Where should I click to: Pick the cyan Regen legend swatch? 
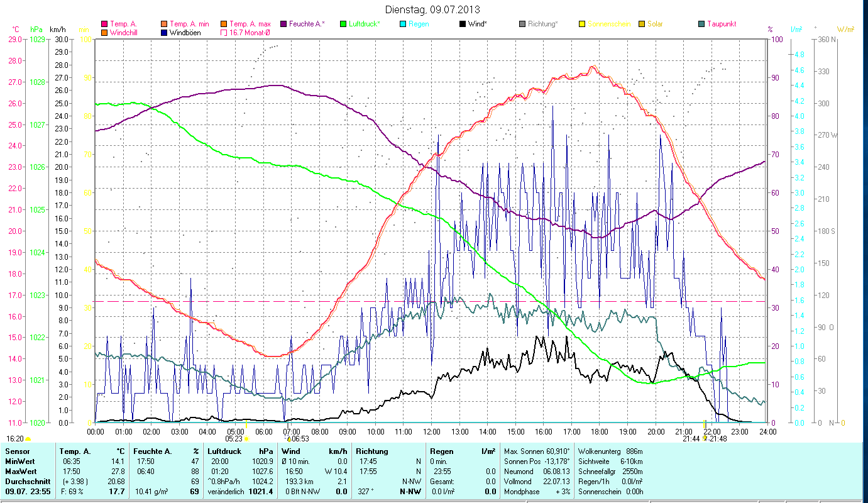[403, 25]
